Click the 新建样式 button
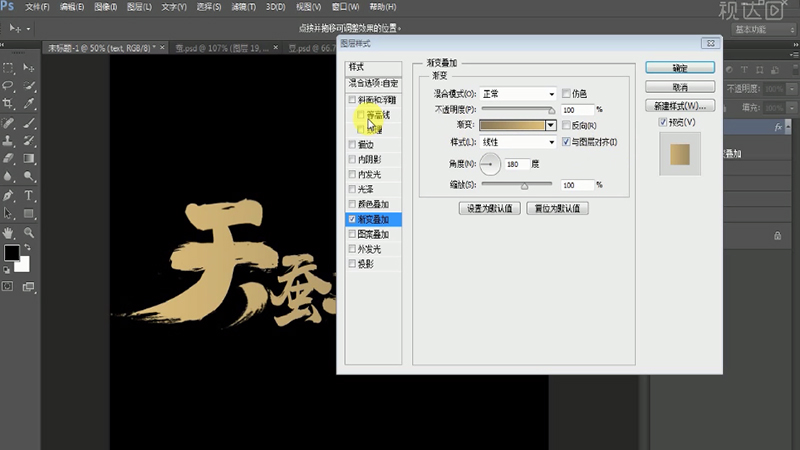The height and width of the screenshot is (450, 800). (680, 106)
